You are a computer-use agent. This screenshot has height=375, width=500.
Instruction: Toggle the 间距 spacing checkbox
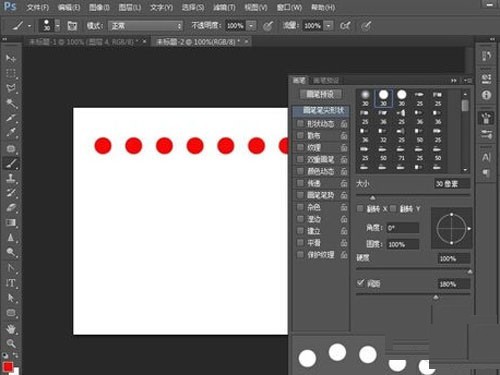[x=360, y=283]
